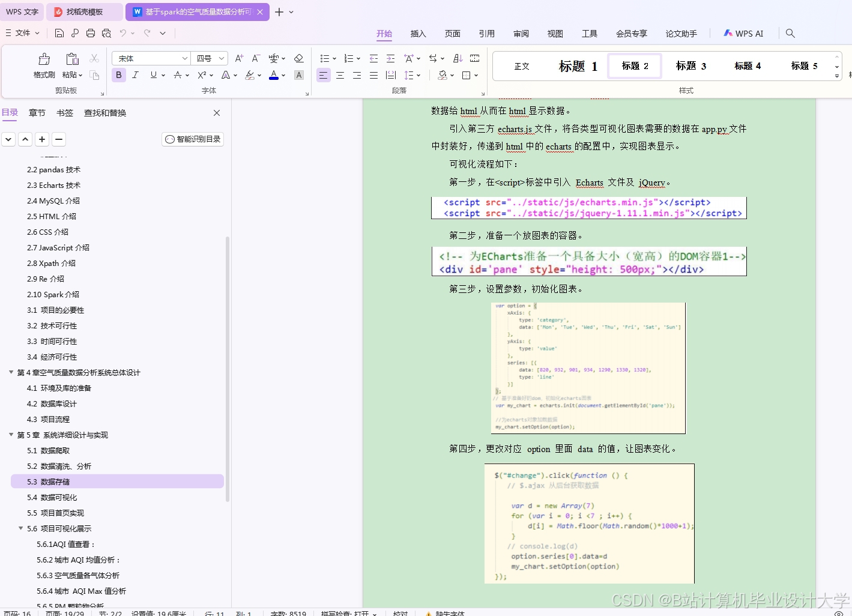This screenshot has width=852, height=616.
Task: Toggle character shading (gray A)
Action: (298, 75)
